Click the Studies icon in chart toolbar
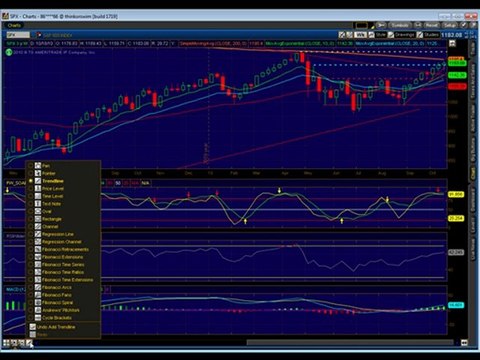 point(420,35)
